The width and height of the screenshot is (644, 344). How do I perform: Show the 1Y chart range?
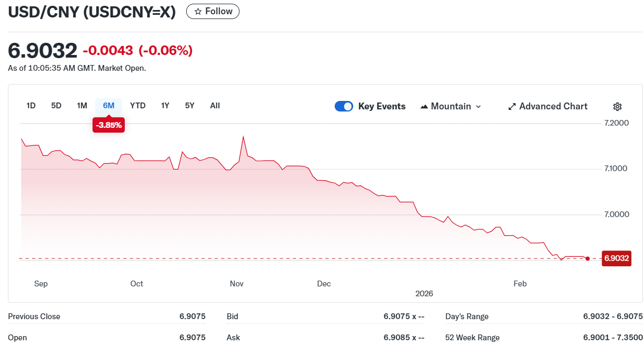pos(165,106)
